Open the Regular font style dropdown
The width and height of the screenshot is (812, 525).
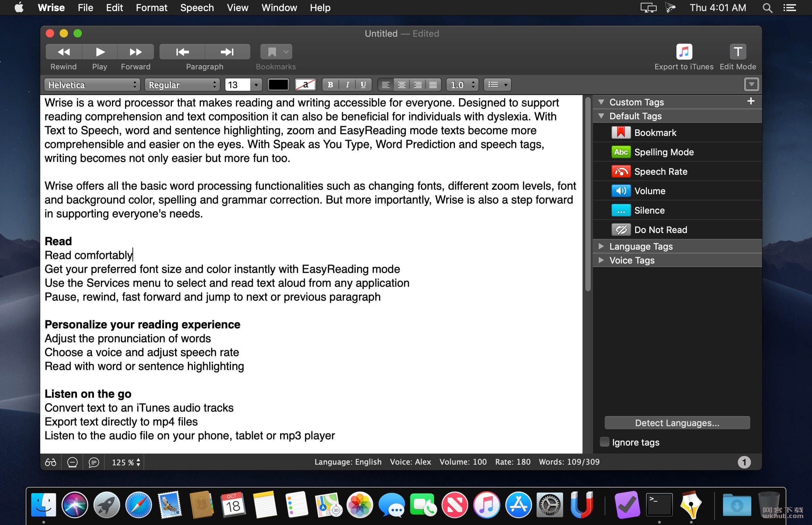182,85
